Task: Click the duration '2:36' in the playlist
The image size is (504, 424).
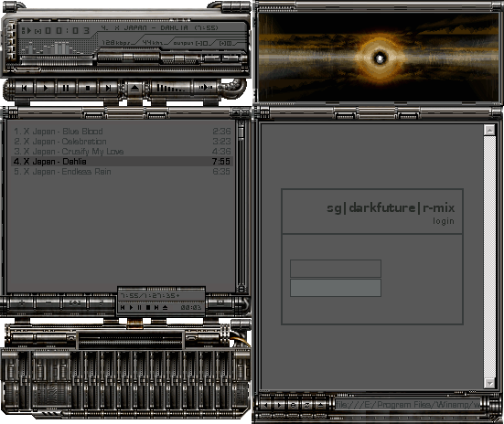Action: coord(221,131)
